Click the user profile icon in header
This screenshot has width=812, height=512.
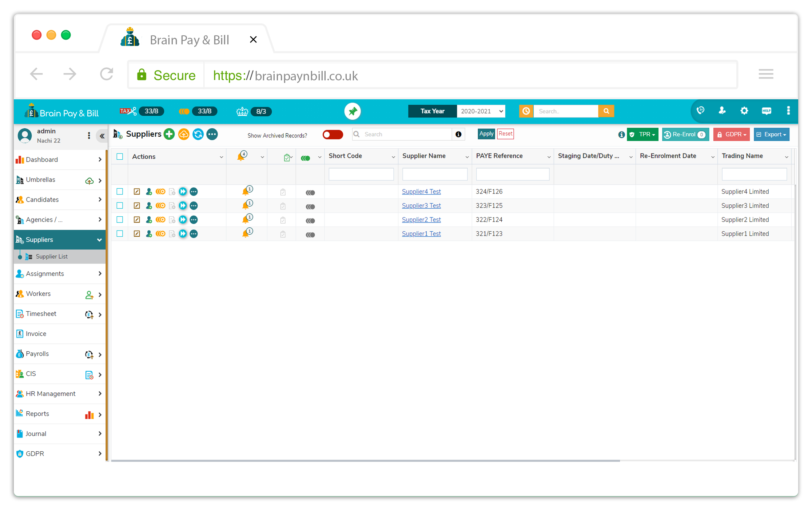point(722,111)
